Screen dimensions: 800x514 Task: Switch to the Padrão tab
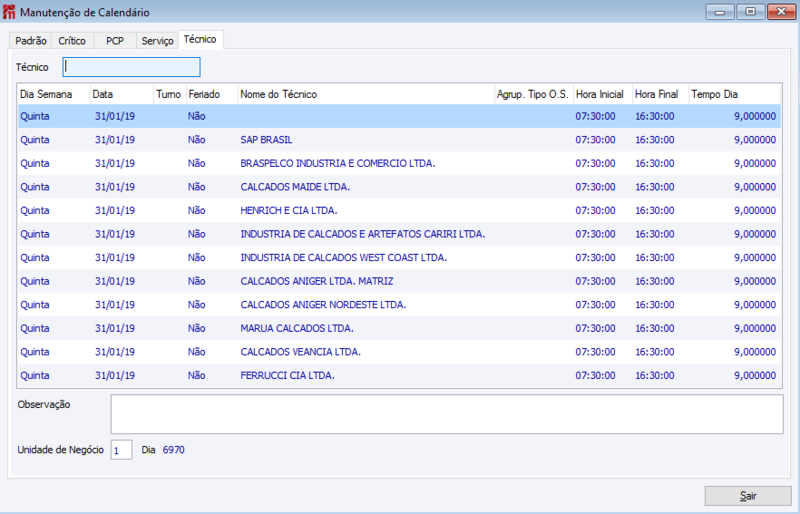tap(31, 41)
